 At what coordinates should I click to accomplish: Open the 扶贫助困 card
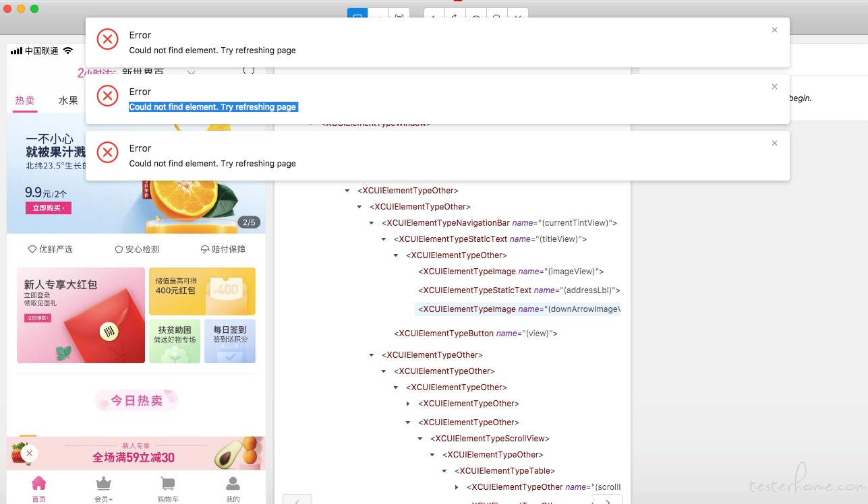click(x=175, y=341)
